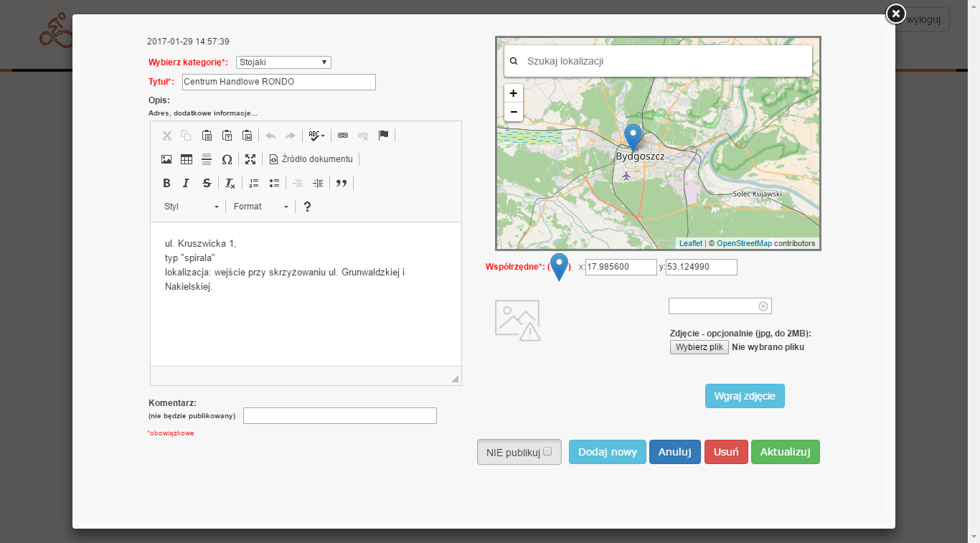Insert a hyperlink using link icon
The width and height of the screenshot is (980, 543).
click(343, 135)
